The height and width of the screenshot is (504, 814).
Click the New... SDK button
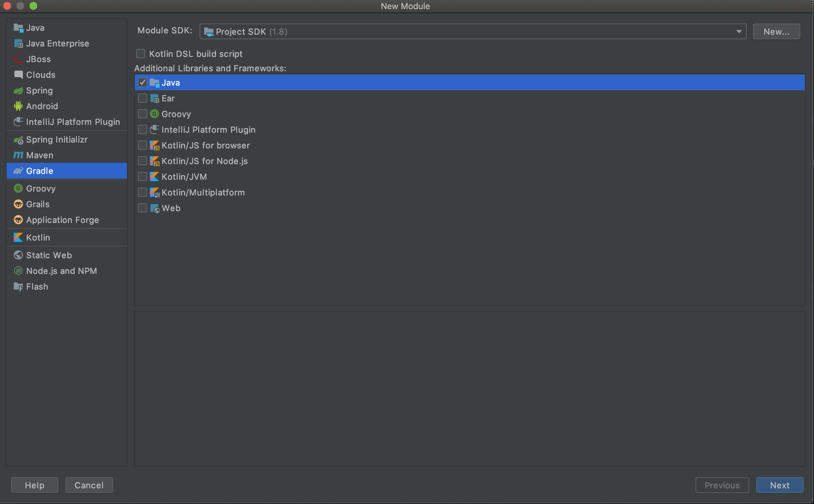point(776,32)
